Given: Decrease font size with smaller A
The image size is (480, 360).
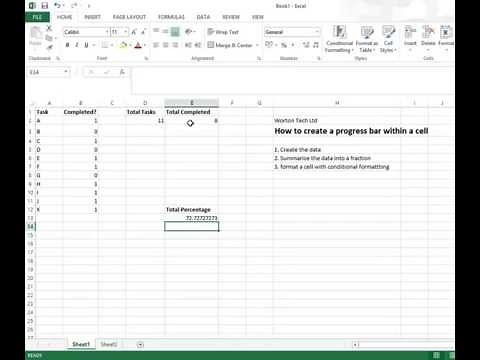Looking at the screenshot, I should coord(143,32).
